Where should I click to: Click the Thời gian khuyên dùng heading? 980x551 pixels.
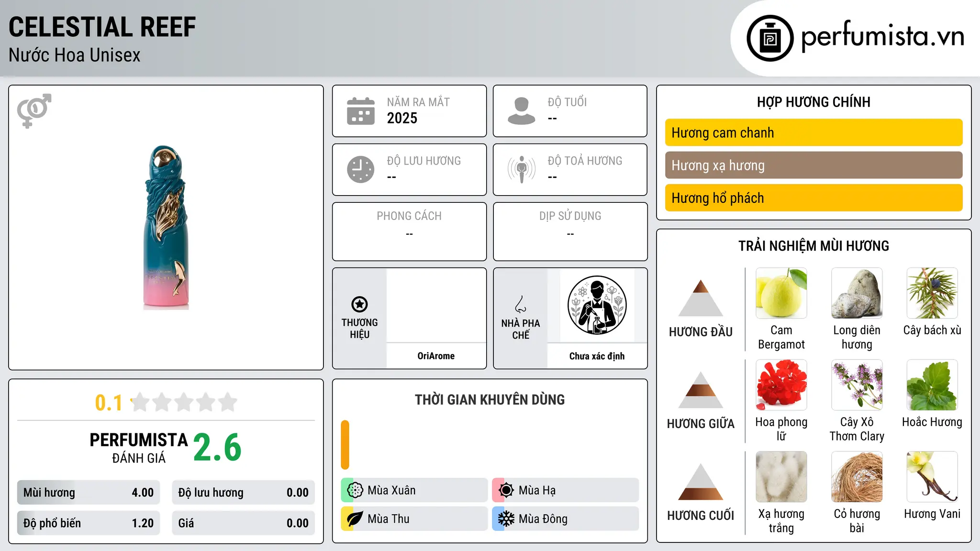coord(490,399)
